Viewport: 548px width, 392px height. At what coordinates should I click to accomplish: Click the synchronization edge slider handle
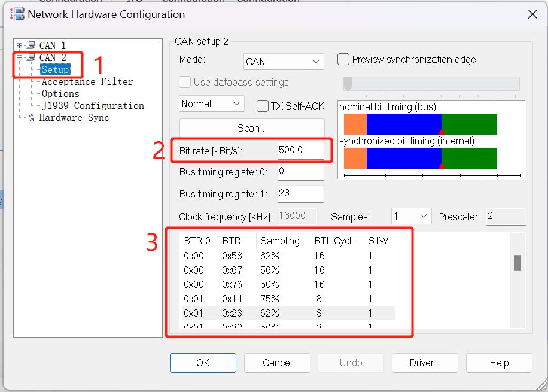point(348,84)
